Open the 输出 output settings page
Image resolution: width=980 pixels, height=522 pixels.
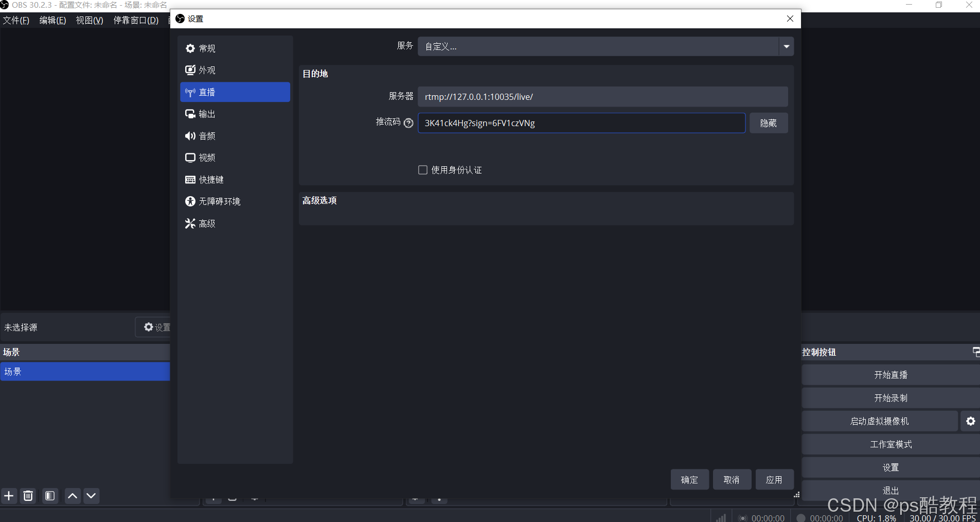(235, 114)
